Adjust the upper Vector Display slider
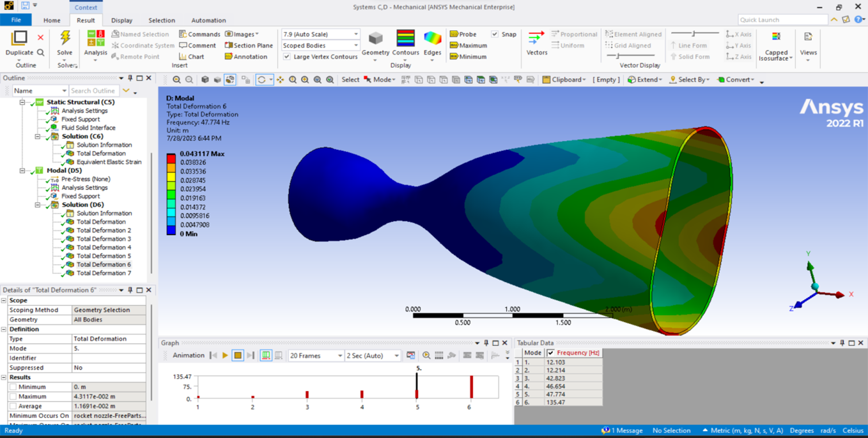This screenshot has height=438, width=868. (x=694, y=33)
